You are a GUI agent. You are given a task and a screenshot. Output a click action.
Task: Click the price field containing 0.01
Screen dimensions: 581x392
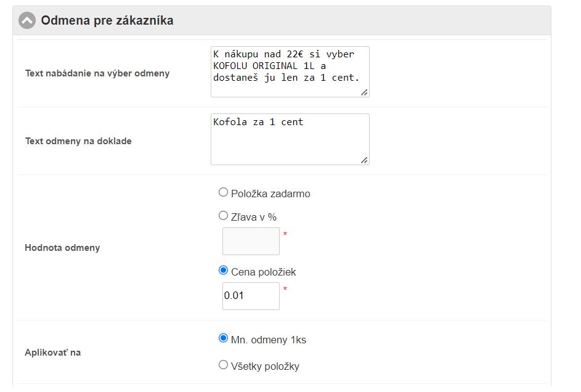(x=251, y=296)
